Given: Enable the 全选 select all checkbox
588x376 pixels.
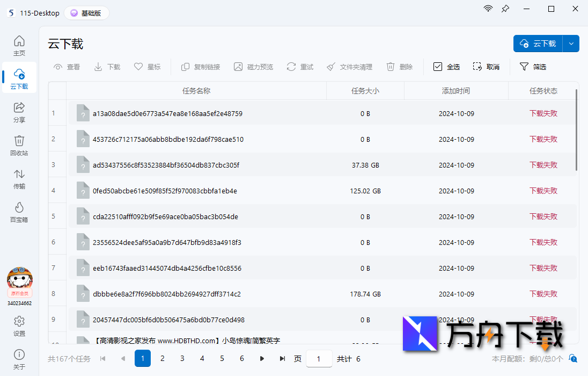Looking at the screenshot, I should click(x=446, y=67).
